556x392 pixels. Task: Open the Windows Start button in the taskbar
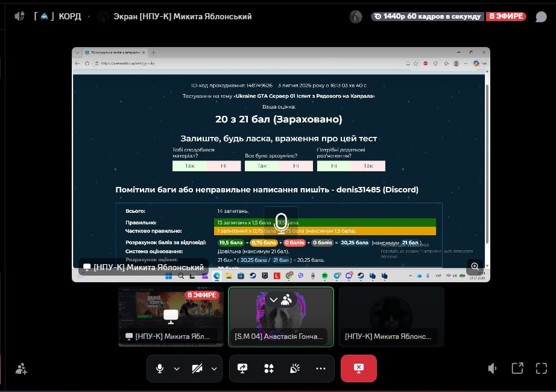click(x=169, y=276)
